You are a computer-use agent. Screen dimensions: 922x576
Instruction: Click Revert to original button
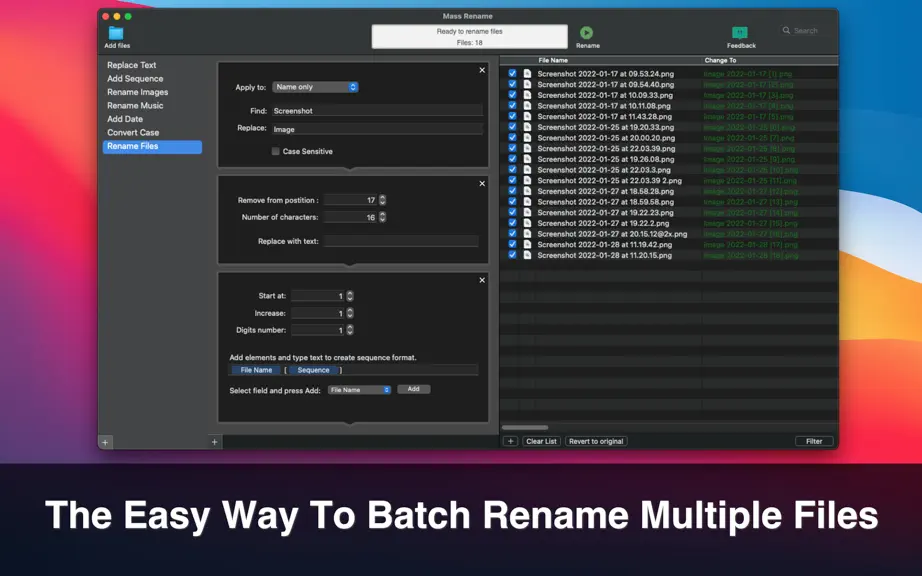(596, 441)
